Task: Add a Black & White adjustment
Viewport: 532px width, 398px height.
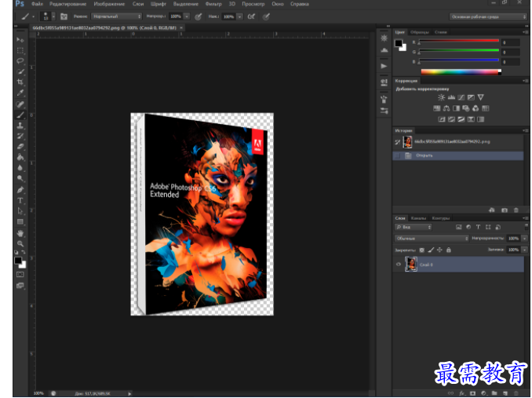Action: pyautogui.click(x=457, y=108)
